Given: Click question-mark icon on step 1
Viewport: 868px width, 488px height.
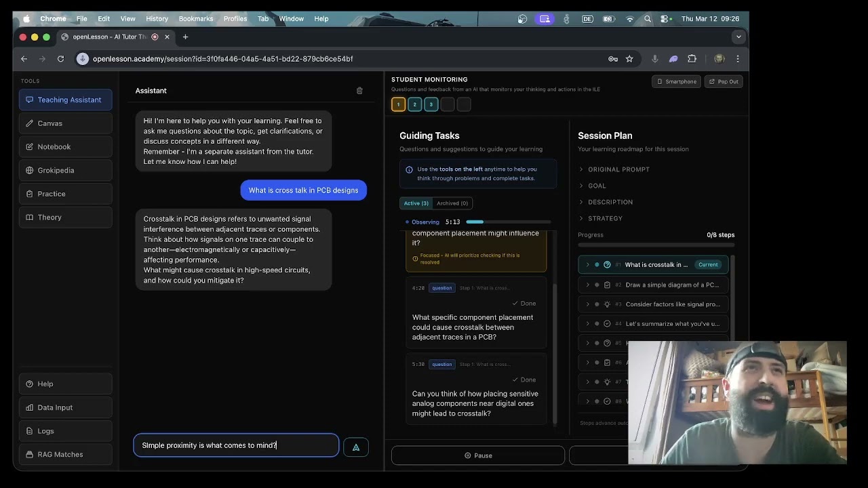Looking at the screenshot, I should [607, 265].
